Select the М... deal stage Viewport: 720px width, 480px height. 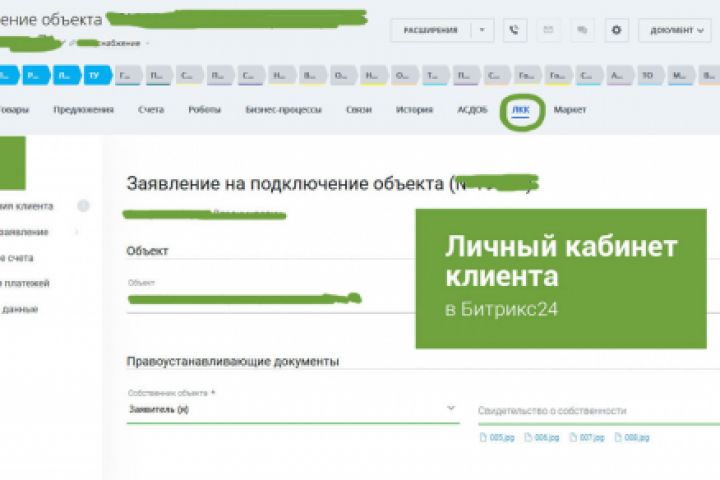coord(680,75)
